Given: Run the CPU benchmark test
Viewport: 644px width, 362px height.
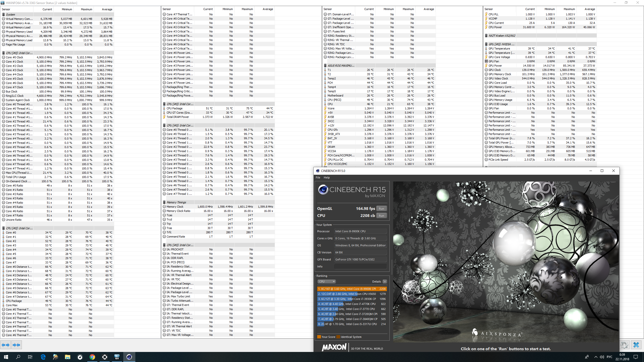Looking at the screenshot, I should 381,216.
